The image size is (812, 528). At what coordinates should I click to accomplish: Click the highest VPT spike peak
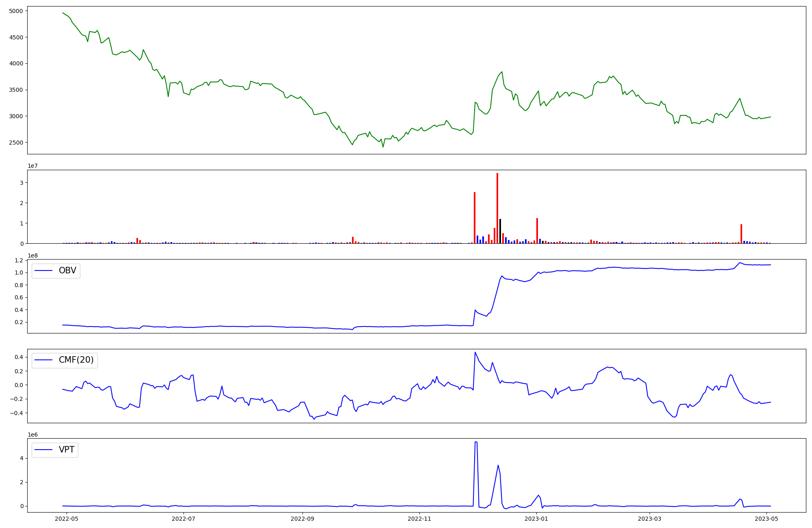point(475,442)
